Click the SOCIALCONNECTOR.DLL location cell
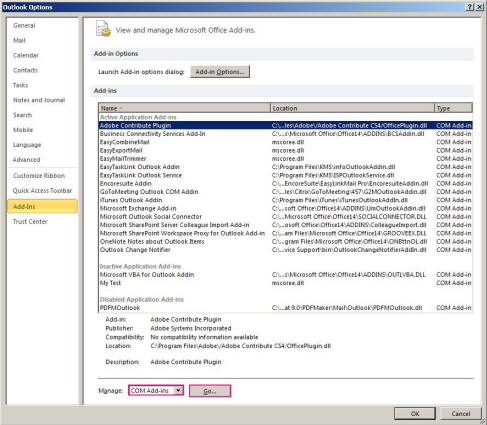This screenshot has width=487, height=425. point(349,217)
